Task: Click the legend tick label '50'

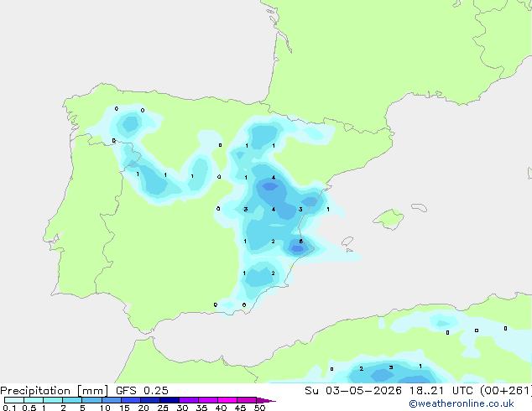Action: 259,408
